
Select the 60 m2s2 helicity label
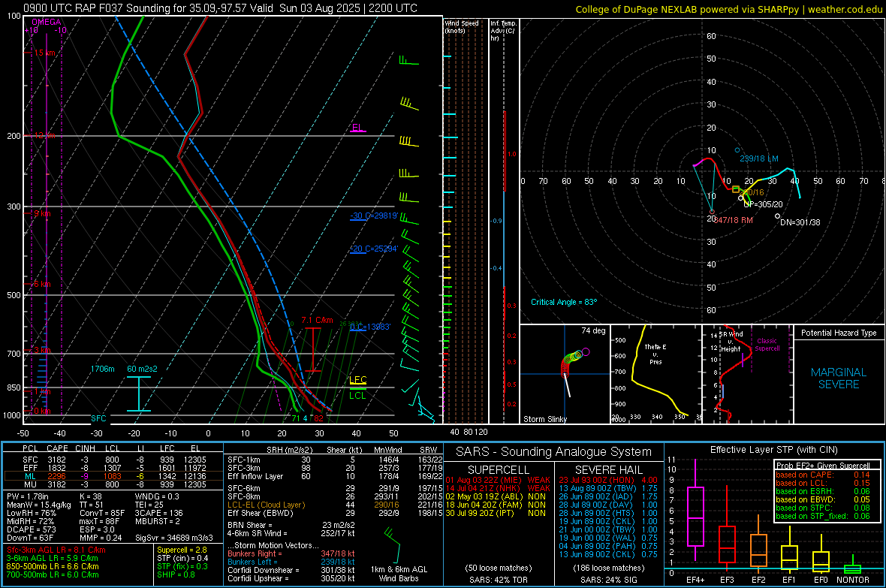point(143,369)
